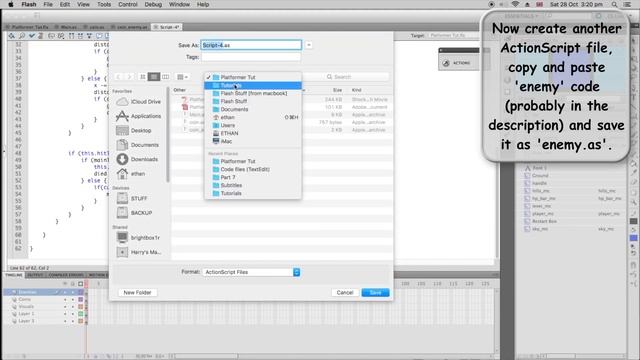Pick Code files (TextEdit) under Recent Places
640x360 pixels.
point(253,169)
